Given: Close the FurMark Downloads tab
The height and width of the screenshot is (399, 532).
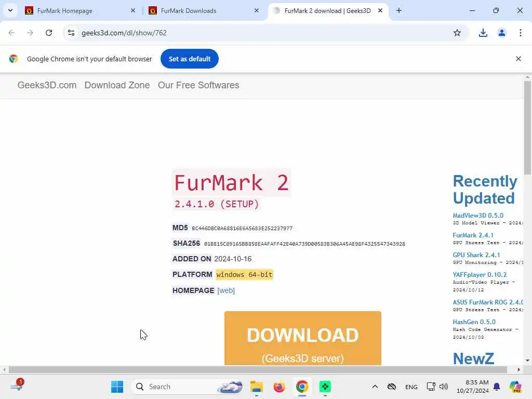Looking at the screenshot, I should pos(257,10).
